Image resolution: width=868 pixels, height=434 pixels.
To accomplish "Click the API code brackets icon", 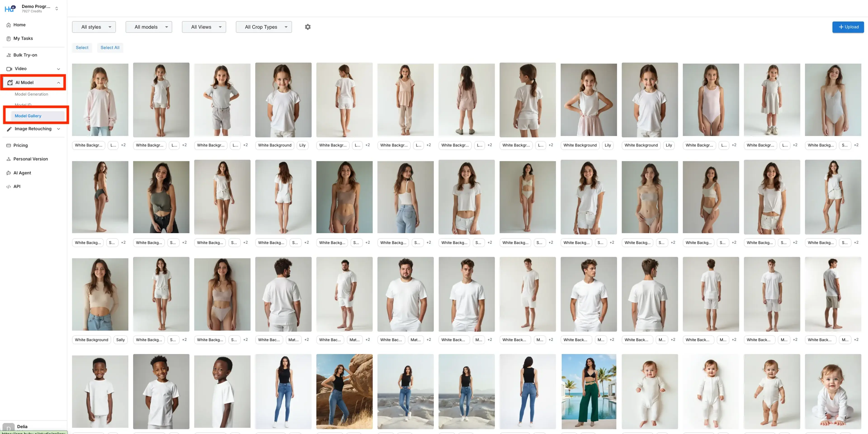I will pyautogui.click(x=9, y=186).
